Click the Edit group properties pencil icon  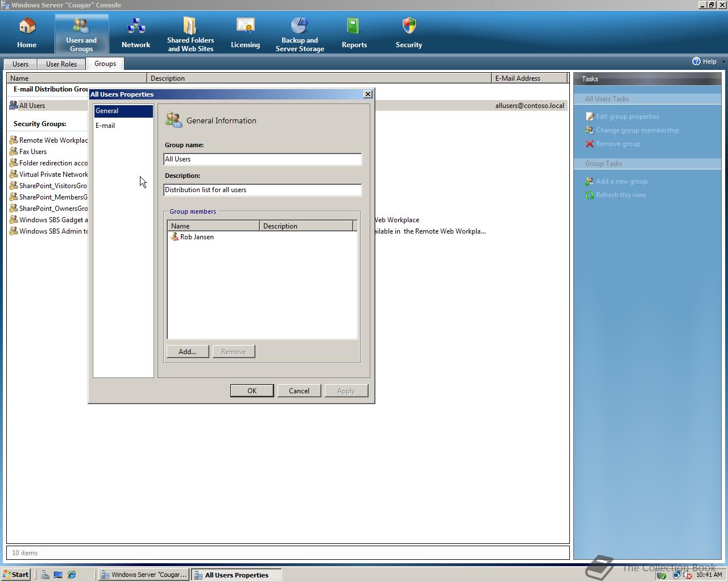[589, 117]
